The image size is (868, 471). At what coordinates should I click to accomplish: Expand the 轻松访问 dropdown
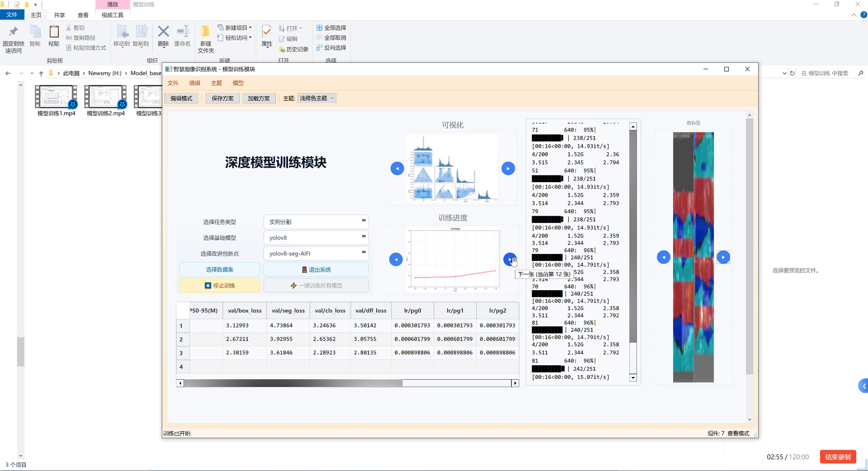point(235,38)
